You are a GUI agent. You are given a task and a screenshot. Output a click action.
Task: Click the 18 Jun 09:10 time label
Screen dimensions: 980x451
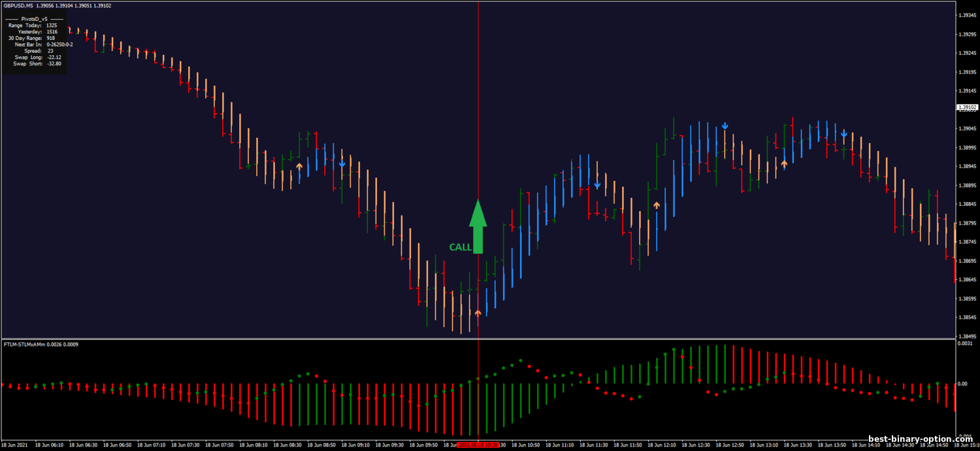[x=355, y=444]
